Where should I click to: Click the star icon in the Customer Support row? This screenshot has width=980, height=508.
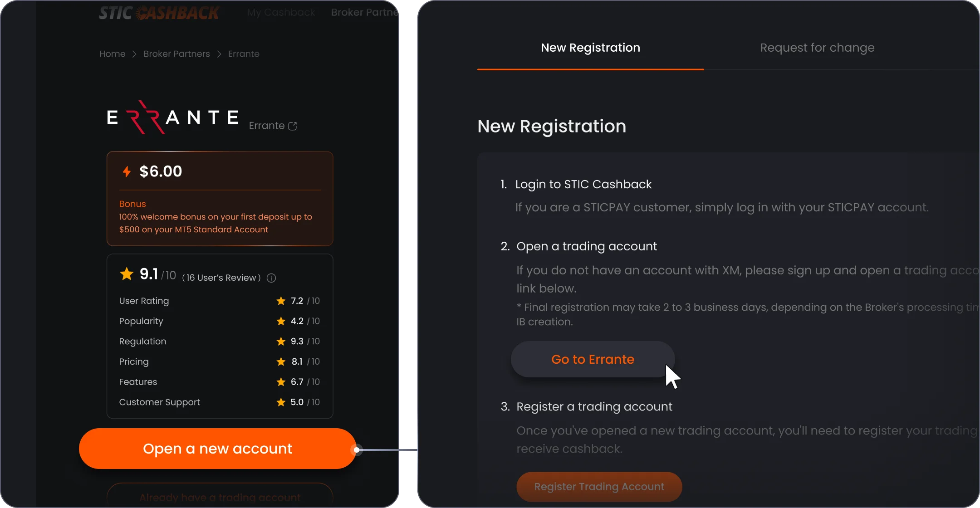tap(281, 402)
